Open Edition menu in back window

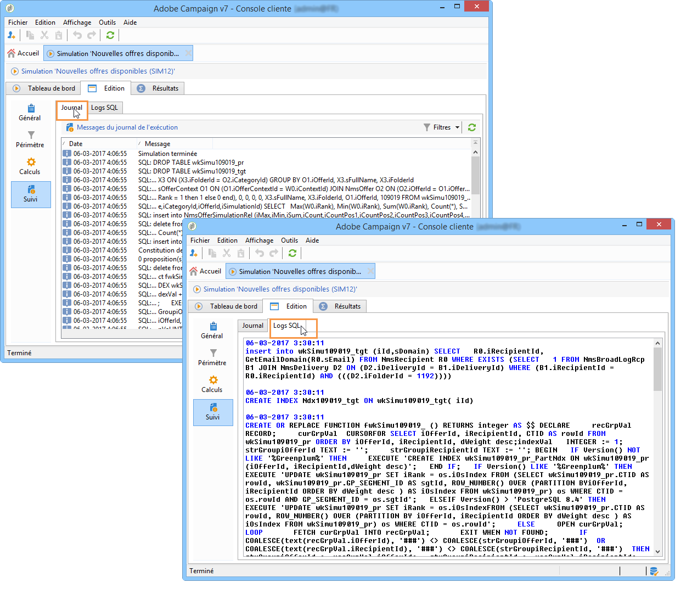pos(45,23)
